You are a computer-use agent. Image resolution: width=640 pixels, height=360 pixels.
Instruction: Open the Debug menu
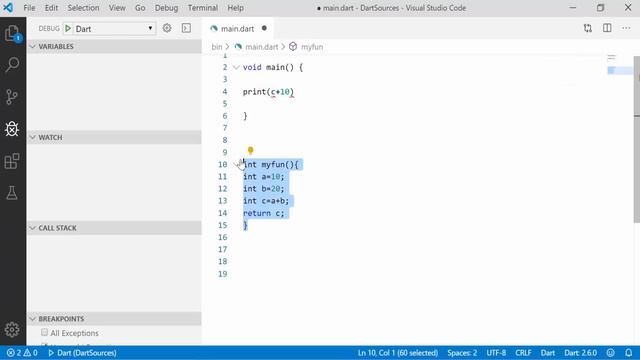167,8
